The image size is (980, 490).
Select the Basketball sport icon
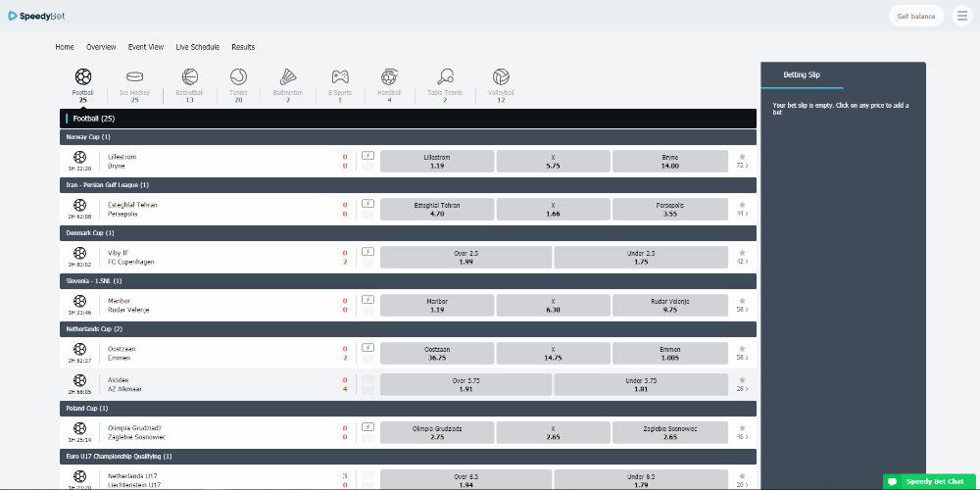click(x=190, y=76)
